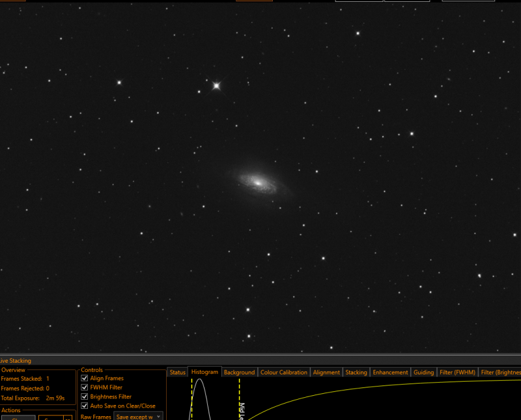
Task: Switch to the Guiding tab
Action: pyautogui.click(x=424, y=372)
